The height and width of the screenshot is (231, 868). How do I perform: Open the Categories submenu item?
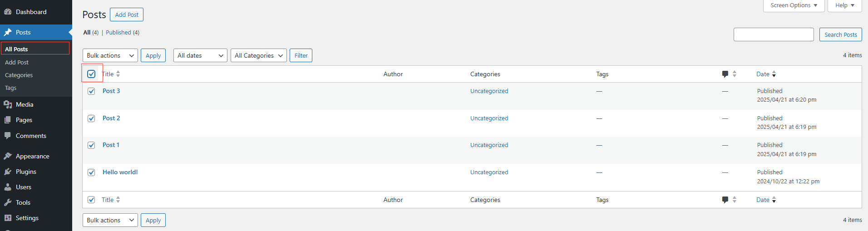(x=19, y=75)
